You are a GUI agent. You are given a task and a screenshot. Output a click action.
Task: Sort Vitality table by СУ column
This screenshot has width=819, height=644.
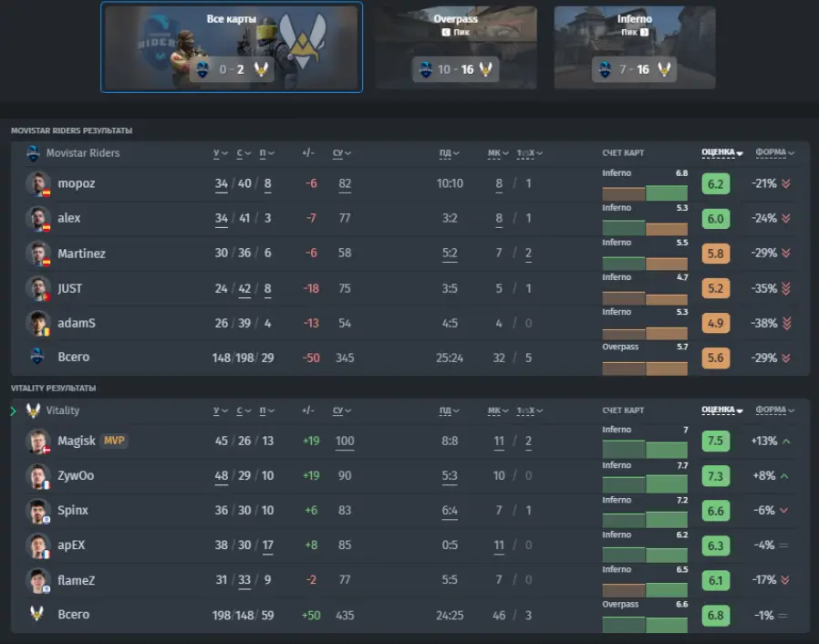coord(342,410)
